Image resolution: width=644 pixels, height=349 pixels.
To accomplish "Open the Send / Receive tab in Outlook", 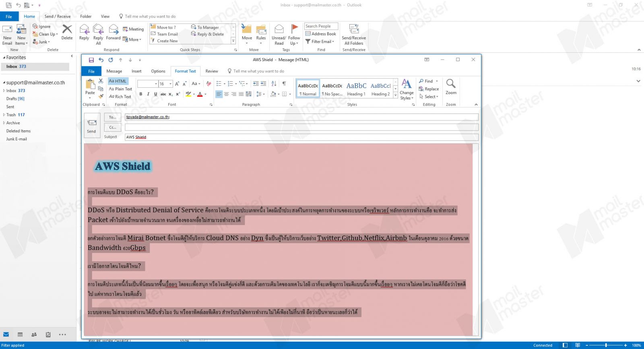I will coord(58,17).
